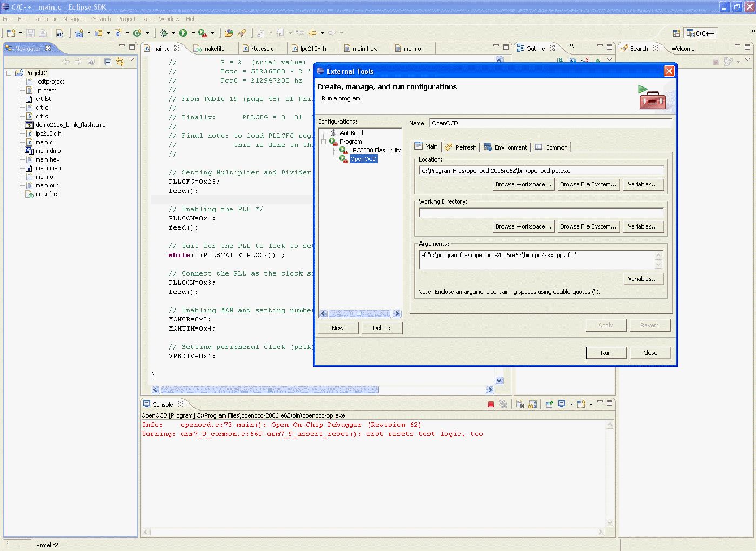Click the Display Selected Console icon
Screen dimensions: 756x551
(562, 404)
